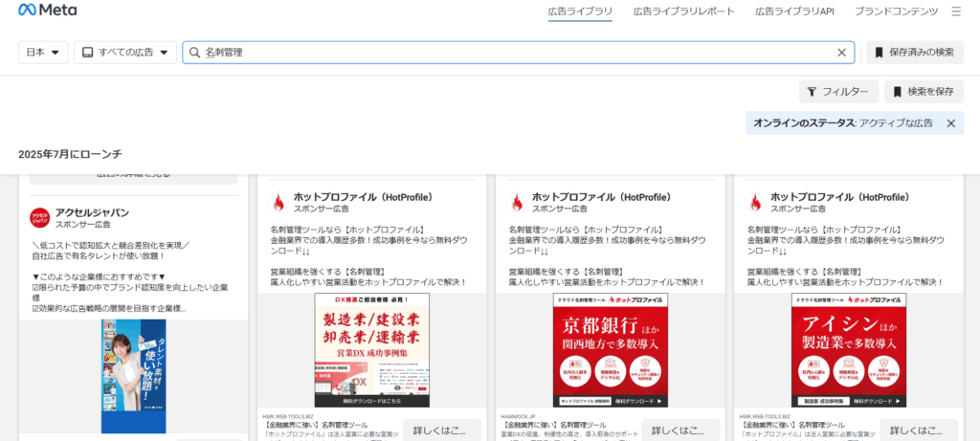Select ブランドコンテンツ in the top navigation
This screenshot has width=980, height=441.
coord(896,11)
